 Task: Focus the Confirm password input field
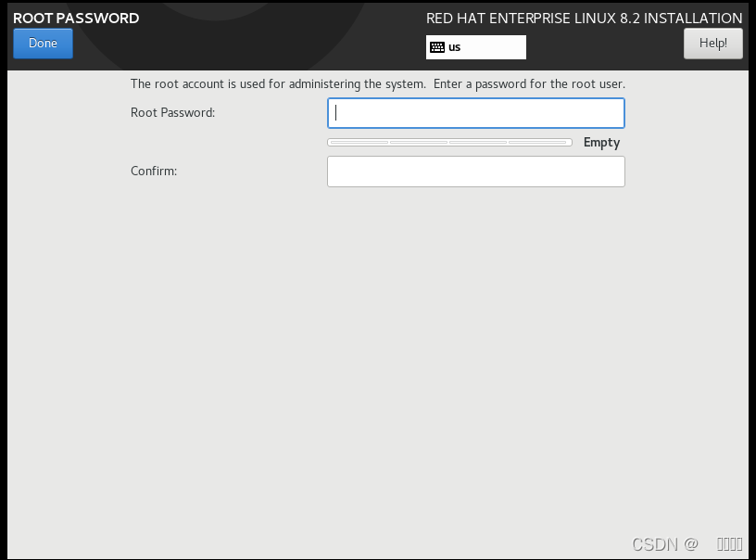coord(476,172)
